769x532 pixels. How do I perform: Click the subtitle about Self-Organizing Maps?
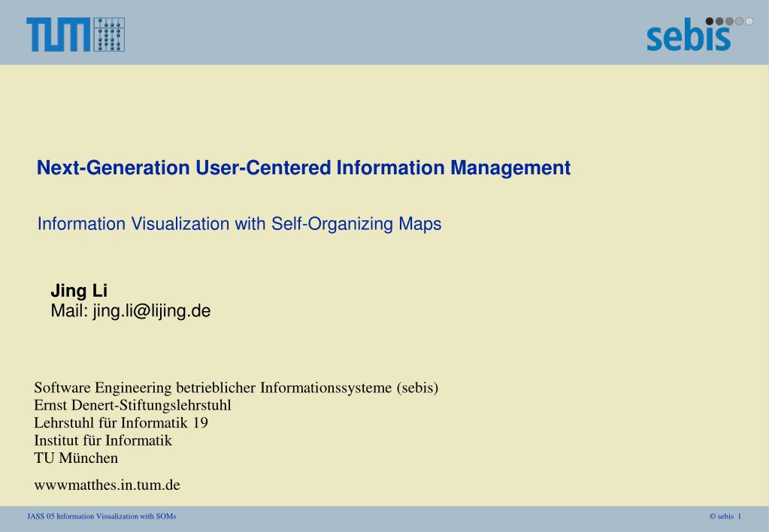tap(240, 223)
